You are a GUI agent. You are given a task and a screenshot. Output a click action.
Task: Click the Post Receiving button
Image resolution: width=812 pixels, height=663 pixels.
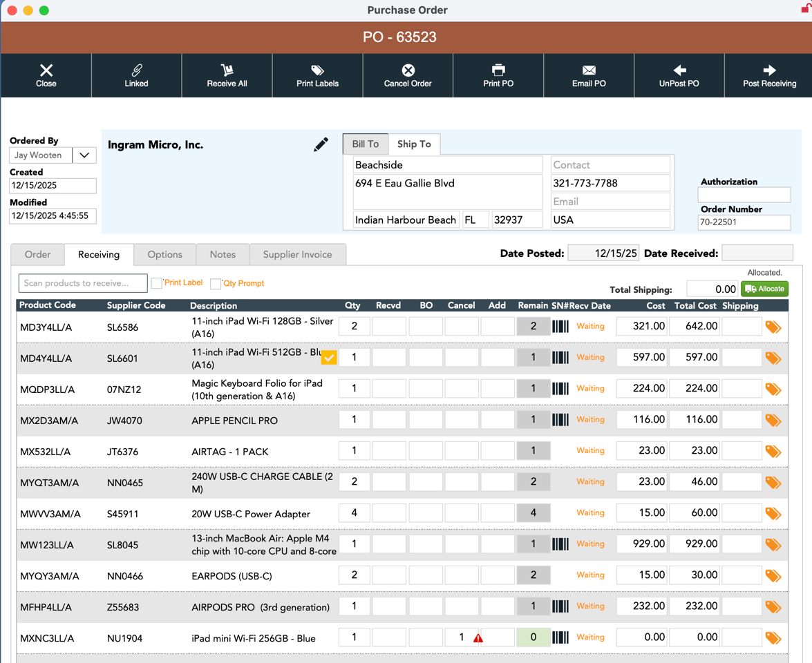(769, 75)
